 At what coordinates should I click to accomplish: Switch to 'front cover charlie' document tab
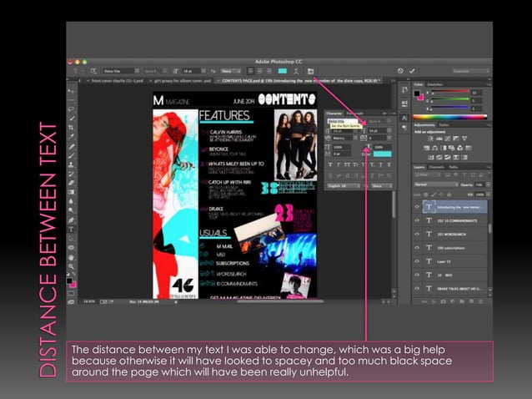point(117,81)
